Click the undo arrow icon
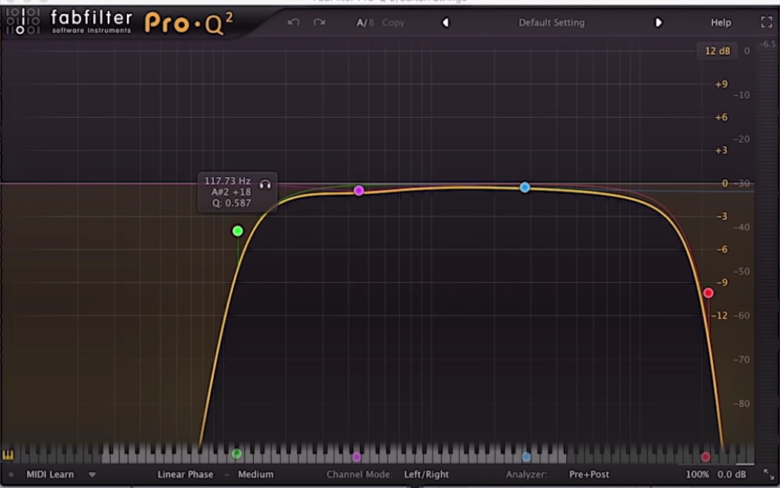Viewport: 780px width, 488px height. click(x=293, y=22)
